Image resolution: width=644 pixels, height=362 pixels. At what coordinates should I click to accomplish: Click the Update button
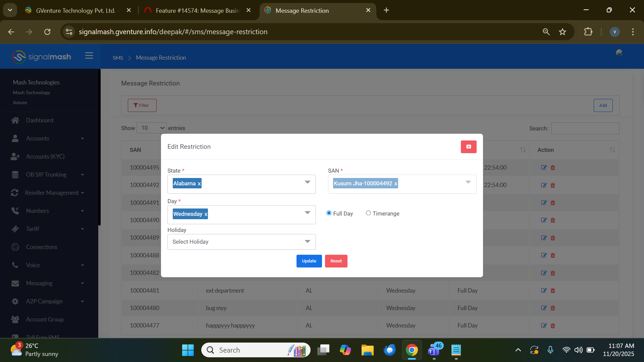tap(309, 261)
